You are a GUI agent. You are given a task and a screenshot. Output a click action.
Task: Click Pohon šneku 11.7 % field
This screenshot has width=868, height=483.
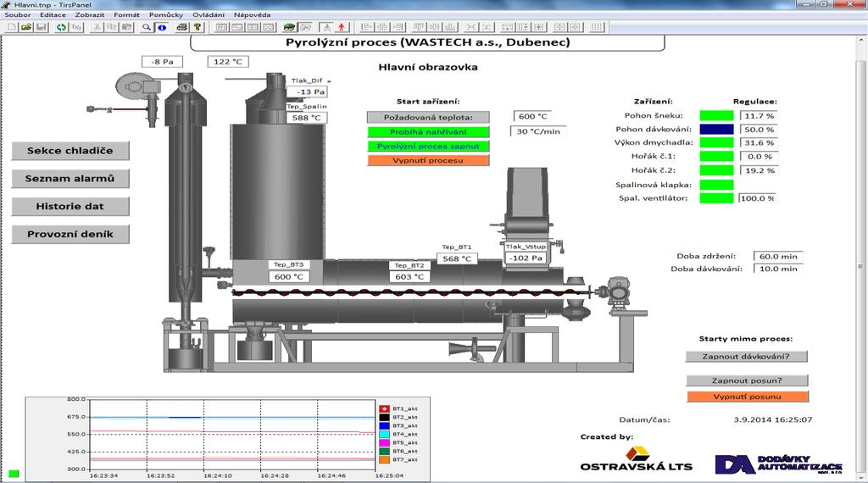point(759,115)
